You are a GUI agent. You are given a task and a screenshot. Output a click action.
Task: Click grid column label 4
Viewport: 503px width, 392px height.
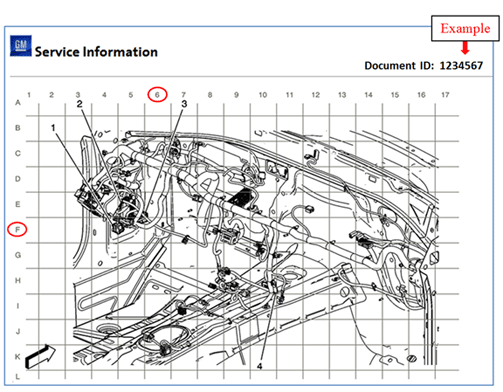[x=104, y=95]
